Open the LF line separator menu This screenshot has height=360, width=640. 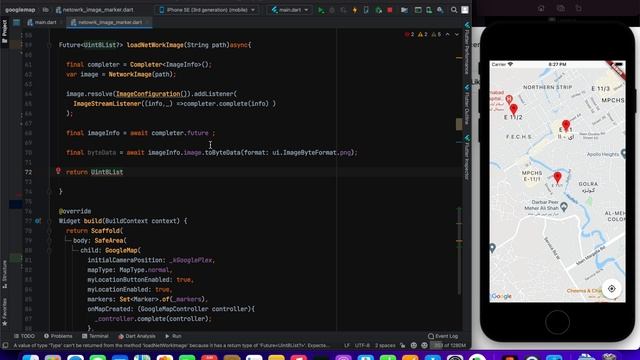tap(347, 345)
